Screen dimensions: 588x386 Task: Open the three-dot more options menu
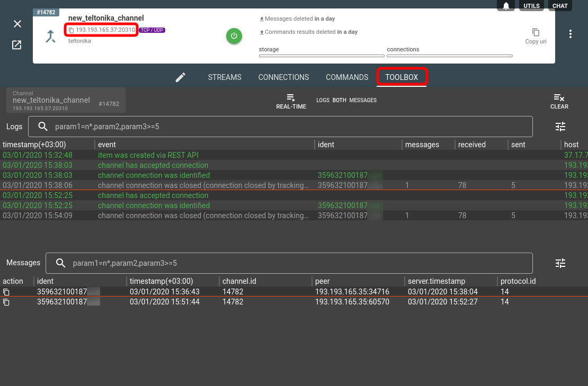point(571,34)
